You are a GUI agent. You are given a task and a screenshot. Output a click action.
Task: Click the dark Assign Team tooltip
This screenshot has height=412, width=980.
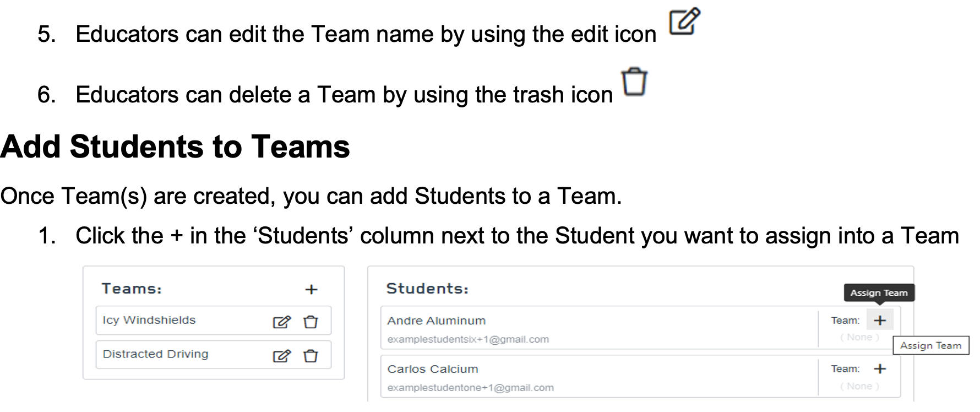879,293
